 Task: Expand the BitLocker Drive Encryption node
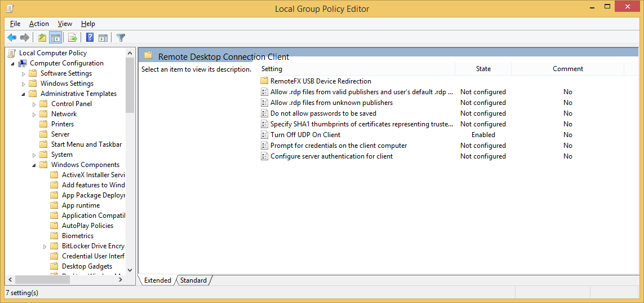[45, 246]
